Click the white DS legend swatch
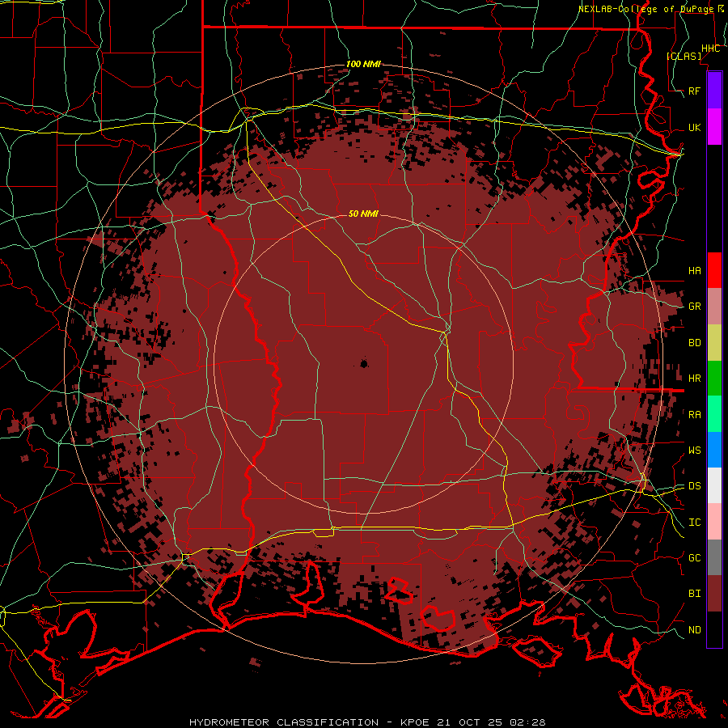Viewport: 728px width, 728px height. coord(714,485)
